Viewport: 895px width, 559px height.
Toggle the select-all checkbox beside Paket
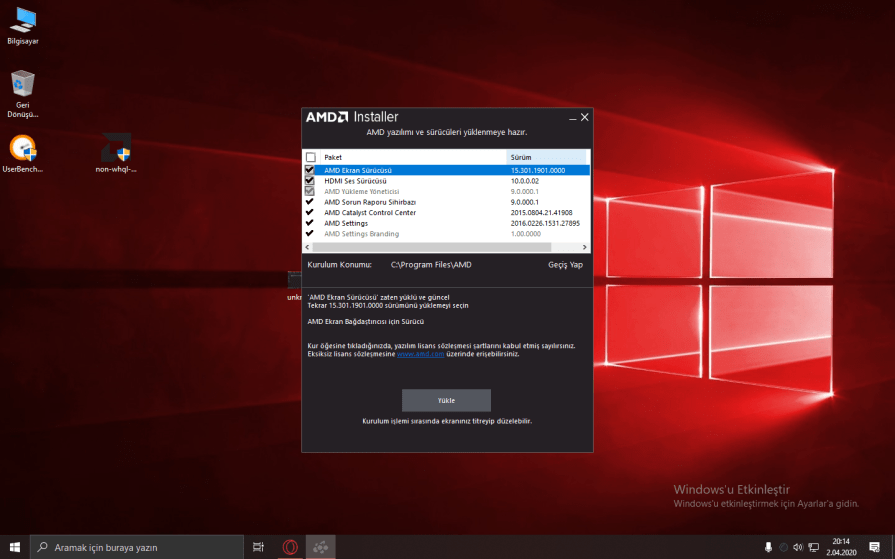tap(311, 157)
